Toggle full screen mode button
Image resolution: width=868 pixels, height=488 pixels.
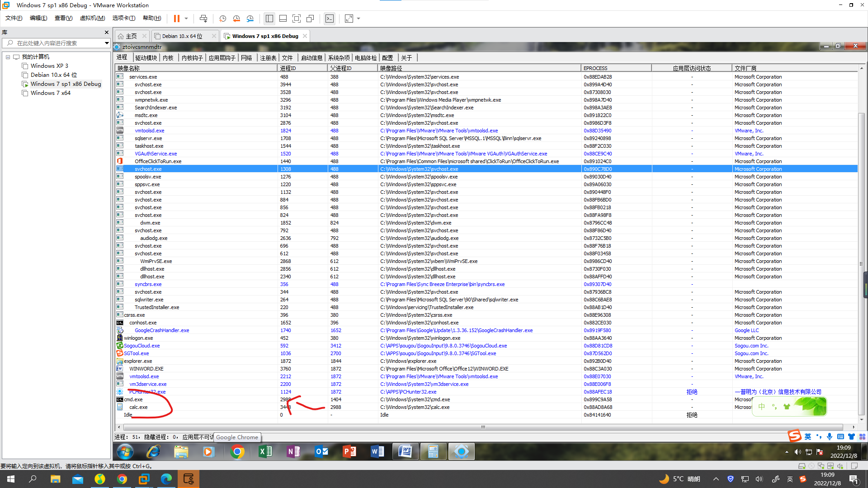click(x=297, y=19)
